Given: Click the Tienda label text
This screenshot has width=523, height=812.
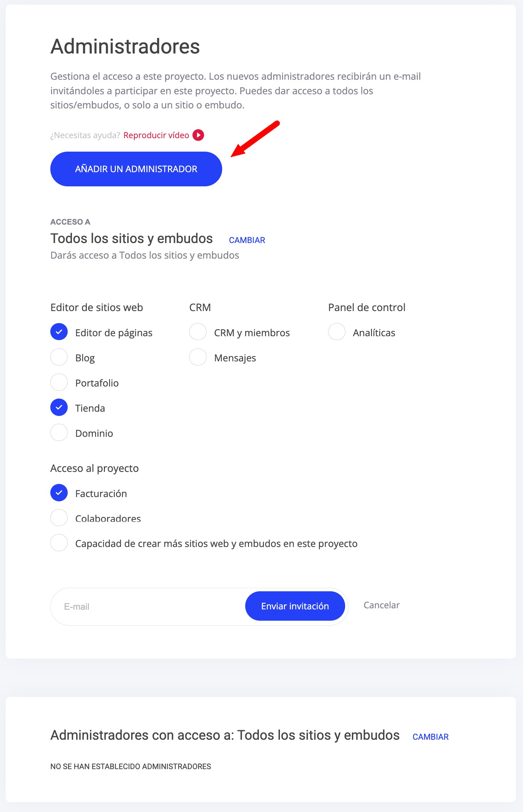Looking at the screenshot, I should (90, 408).
